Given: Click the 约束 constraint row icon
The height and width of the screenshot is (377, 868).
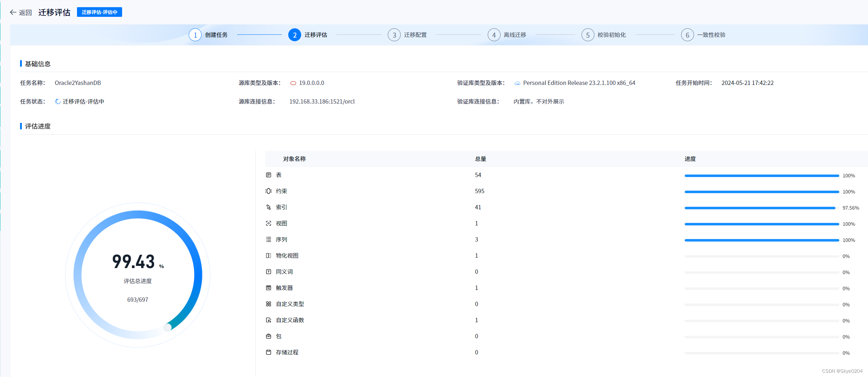Looking at the screenshot, I should [269, 191].
